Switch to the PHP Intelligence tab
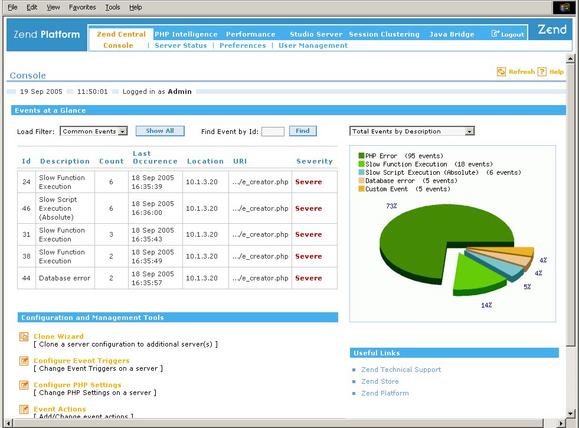 [186, 34]
